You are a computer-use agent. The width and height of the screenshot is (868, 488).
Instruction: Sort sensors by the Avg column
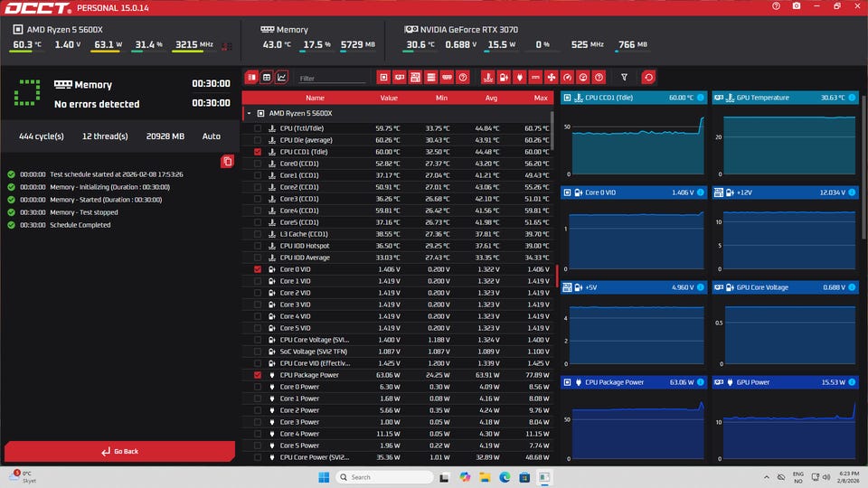coord(491,98)
